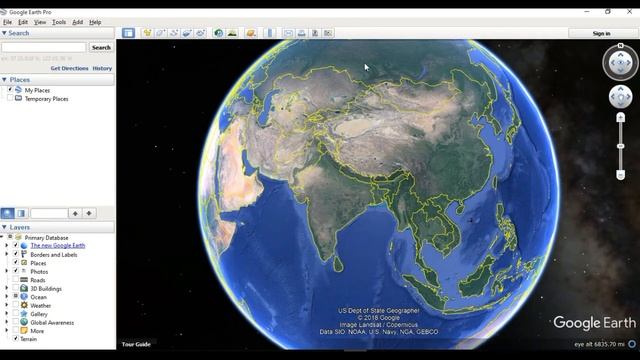
Task: Click the zoom in plus button
Action: (620, 118)
